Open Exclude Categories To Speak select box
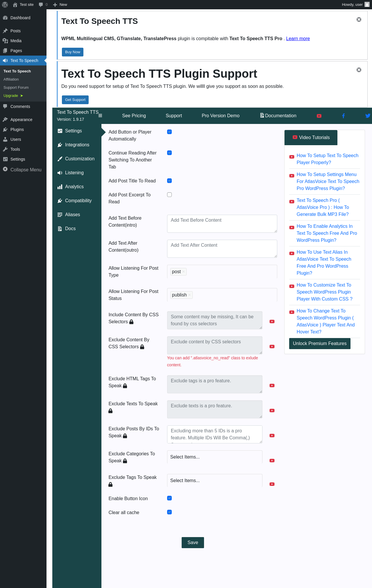This screenshot has height=588, width=372. pos(215,457)
